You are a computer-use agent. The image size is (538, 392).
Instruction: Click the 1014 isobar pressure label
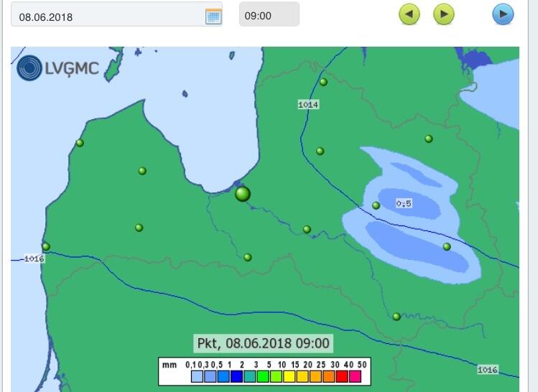308,105
